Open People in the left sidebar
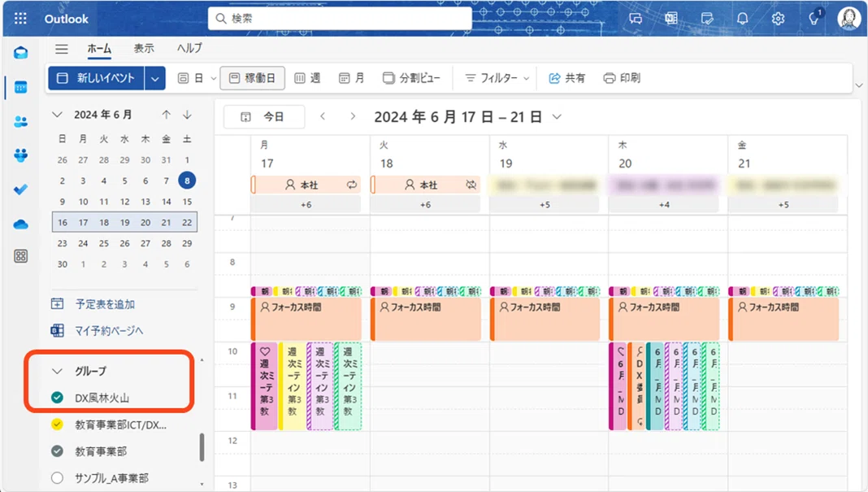 tap(21, 121)
